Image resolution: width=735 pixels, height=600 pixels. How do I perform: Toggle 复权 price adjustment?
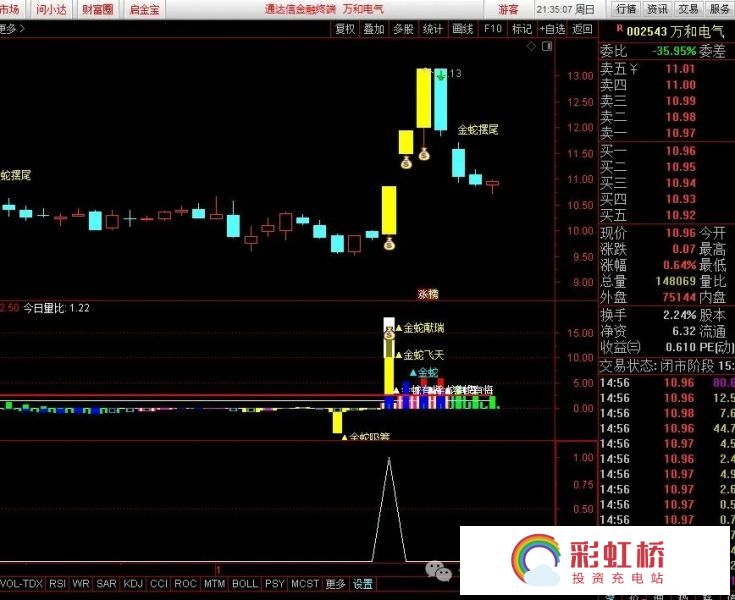click(x=344, y=29)
